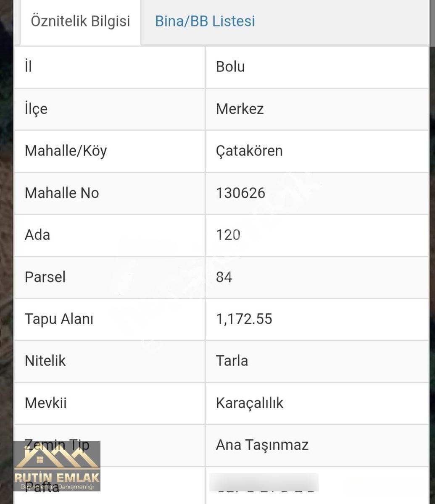Click the Mahalle No label
The image size is (435, 504).
pyautogui.click(x=62, y=193)
